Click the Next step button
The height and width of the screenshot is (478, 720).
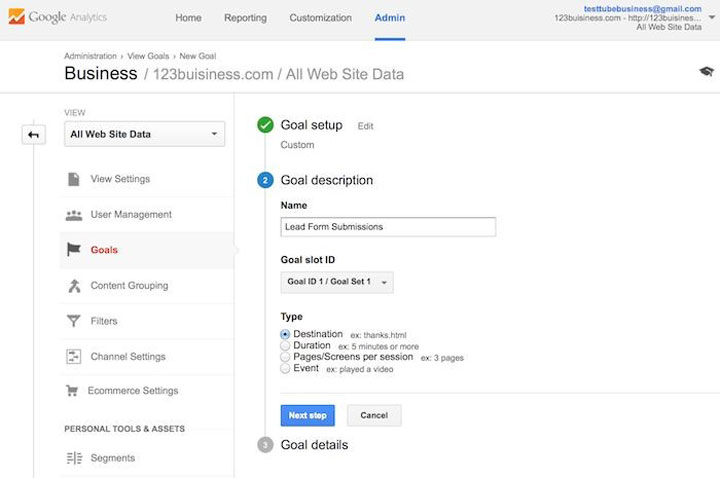click(308, 415)
